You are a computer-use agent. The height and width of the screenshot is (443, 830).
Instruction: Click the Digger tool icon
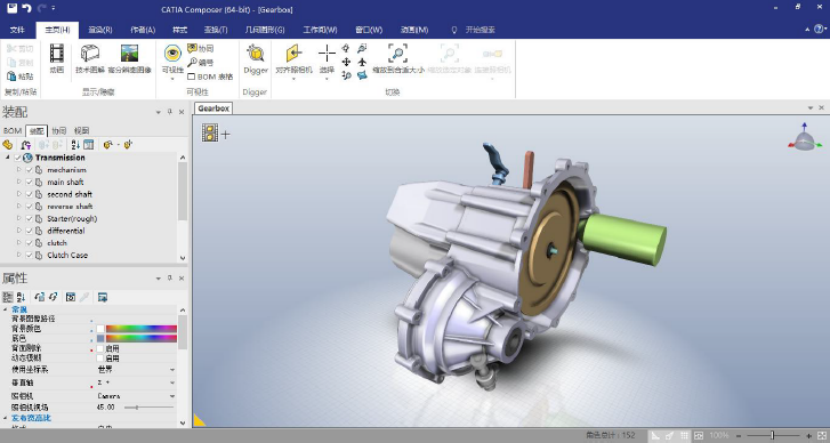pyautogui.click(x=255, y=54)
